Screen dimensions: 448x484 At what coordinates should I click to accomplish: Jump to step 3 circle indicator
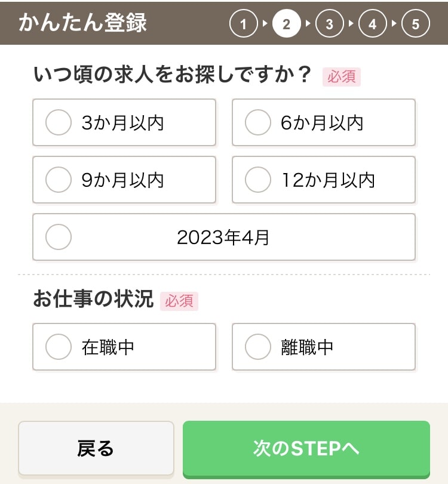[x=329, y=24]
